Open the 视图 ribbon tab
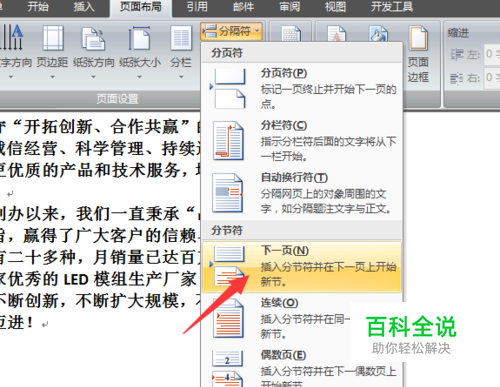This screenshot has width=500, height=387. pyautogui.click(x=336, y=7)
